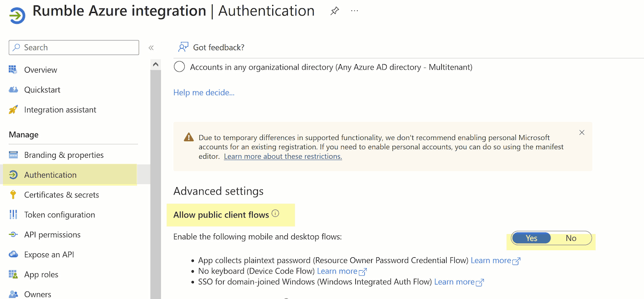Click the Token configuration bars icon

(x=13, y=214)
